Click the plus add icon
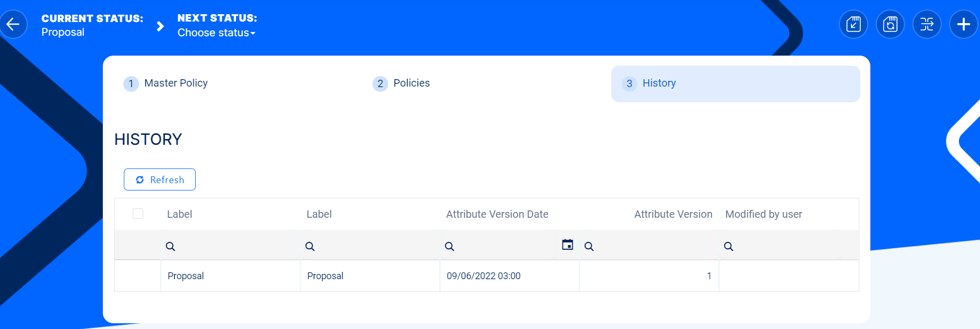980x329 pixels. click(x=963, y=24)
